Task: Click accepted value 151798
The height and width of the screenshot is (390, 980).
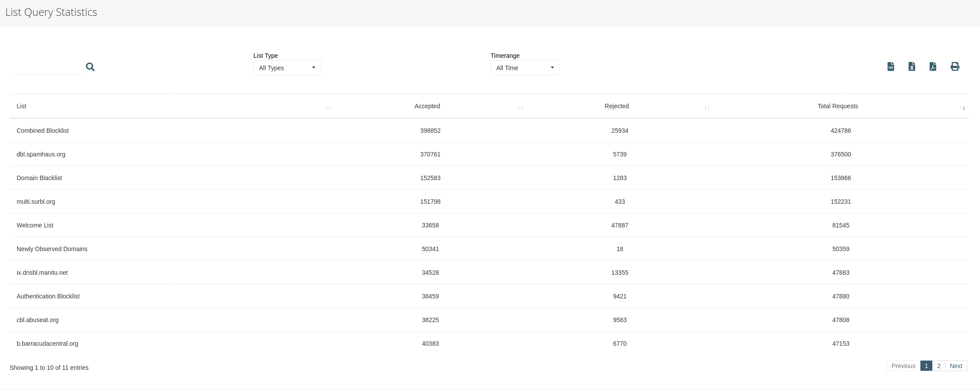Action: (430, 202)
